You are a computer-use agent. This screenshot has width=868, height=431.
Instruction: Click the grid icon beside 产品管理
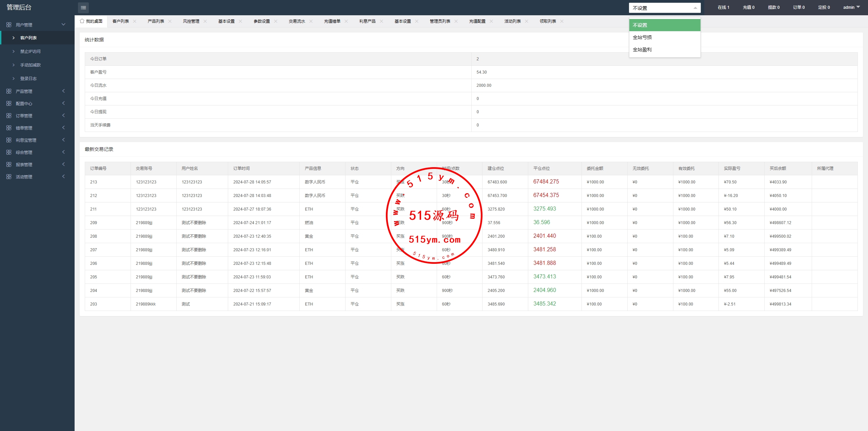(x=9, y=91)
